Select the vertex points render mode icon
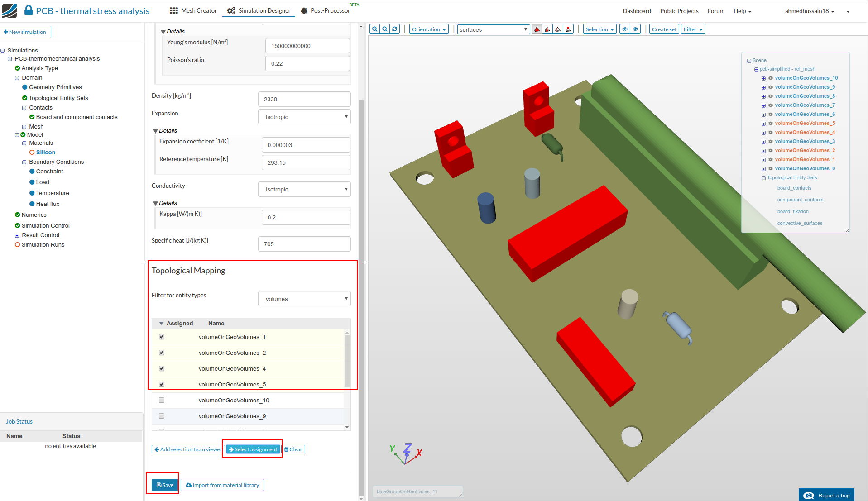 [568, 29]
